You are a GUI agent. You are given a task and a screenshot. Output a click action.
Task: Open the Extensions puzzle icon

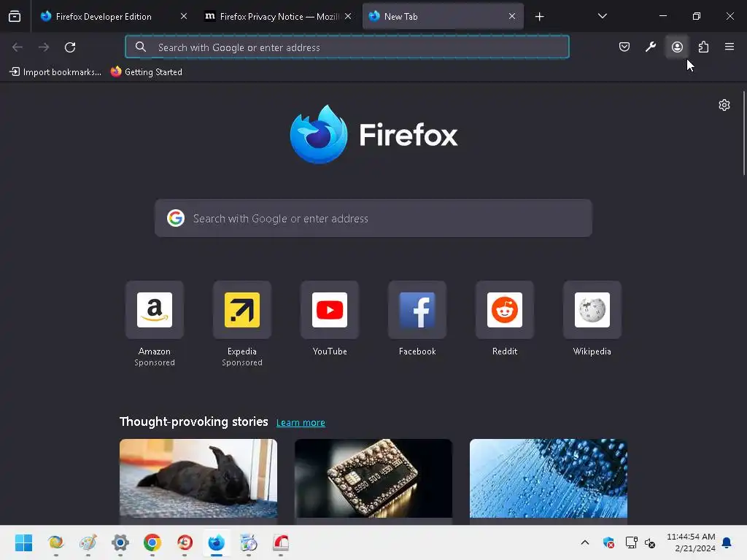pos(703,47)
